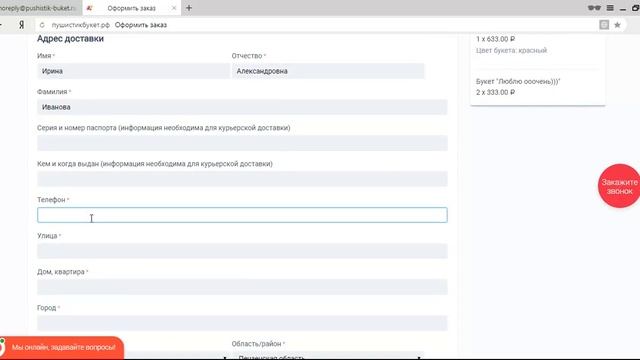Viewport: 640px width, 360px height.
Task: Switch to the noreply@pushistik-buket tab
Action: [40, 8]
